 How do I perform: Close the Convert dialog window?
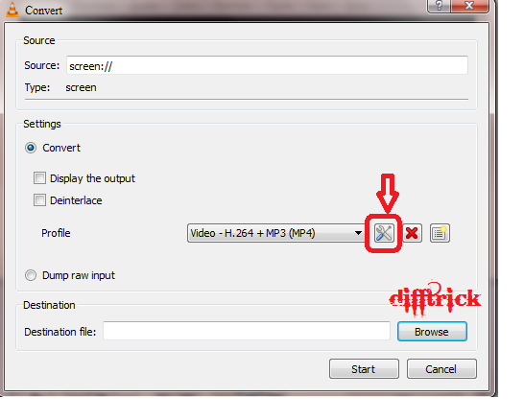(469, 6)
